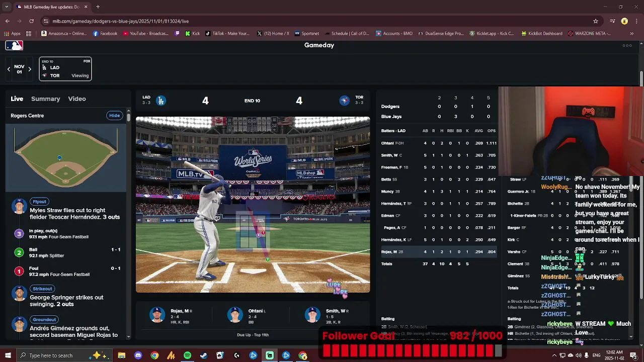This screenshot has width=644, height=362.
Task: Click the view site information icon
Action: (46, 21)
